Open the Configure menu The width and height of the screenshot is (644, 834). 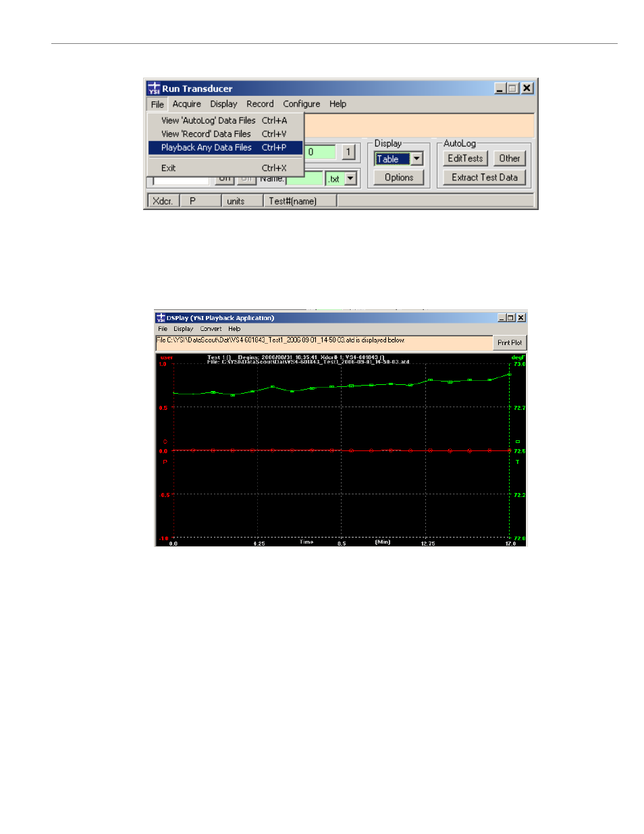301,104
